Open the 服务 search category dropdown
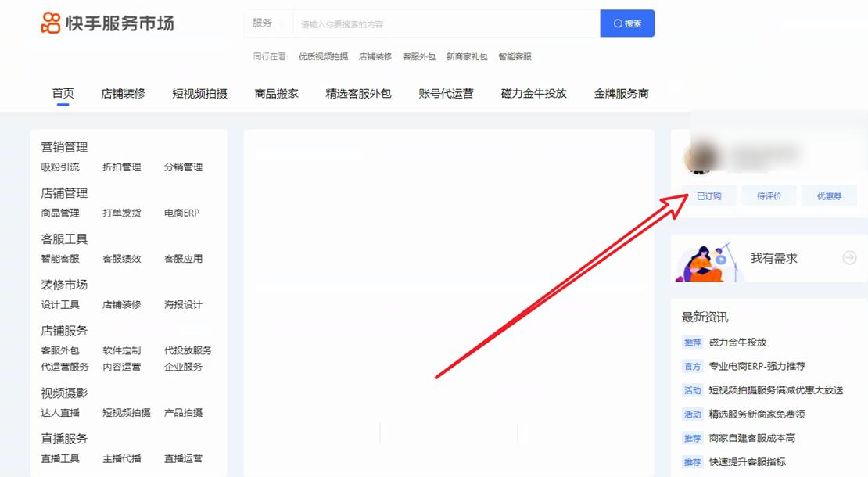Screen dimensions: 868x477 [266, 23]
